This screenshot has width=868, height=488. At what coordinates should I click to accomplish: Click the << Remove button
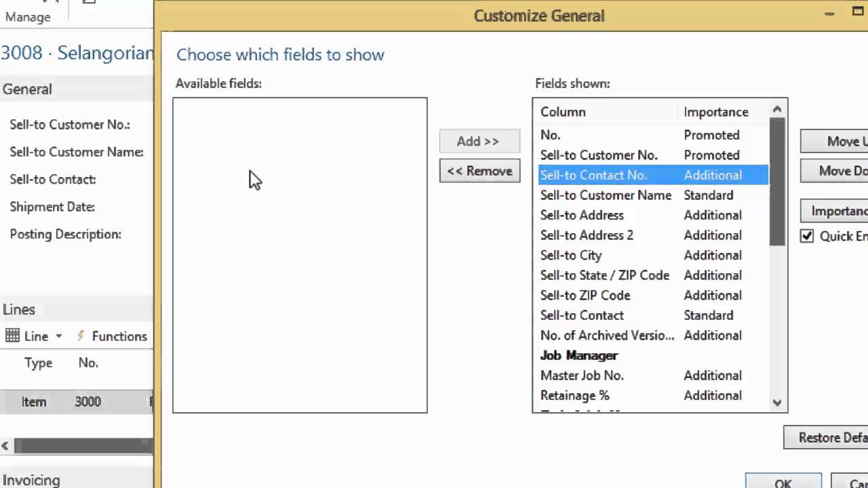479,171
